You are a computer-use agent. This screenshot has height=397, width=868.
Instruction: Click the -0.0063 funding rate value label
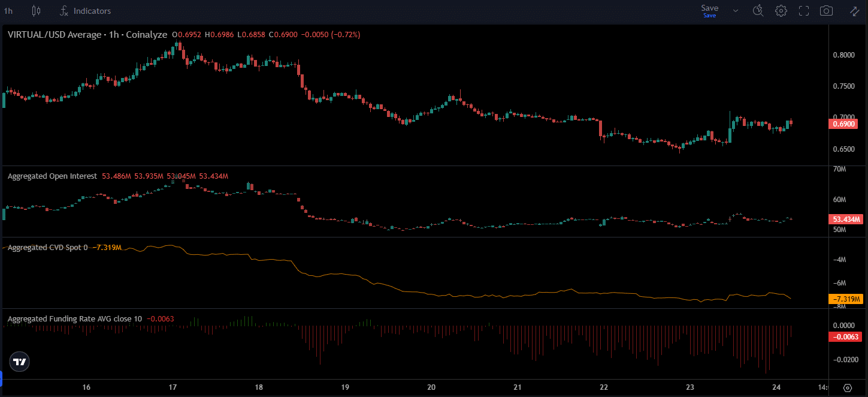pos(846,337)
